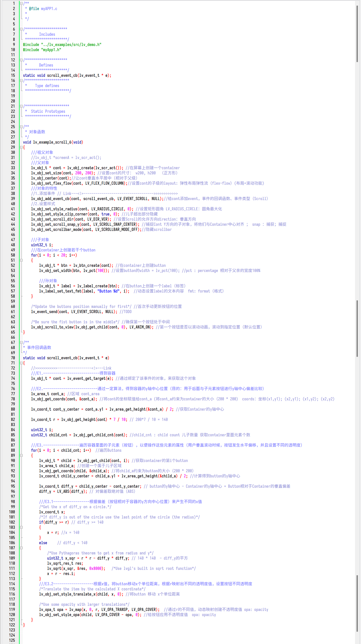Image resolution: width=361 pixels, height=644 pixels.
Task: Collapse the Type defines comment block
Action: point(21,80)
